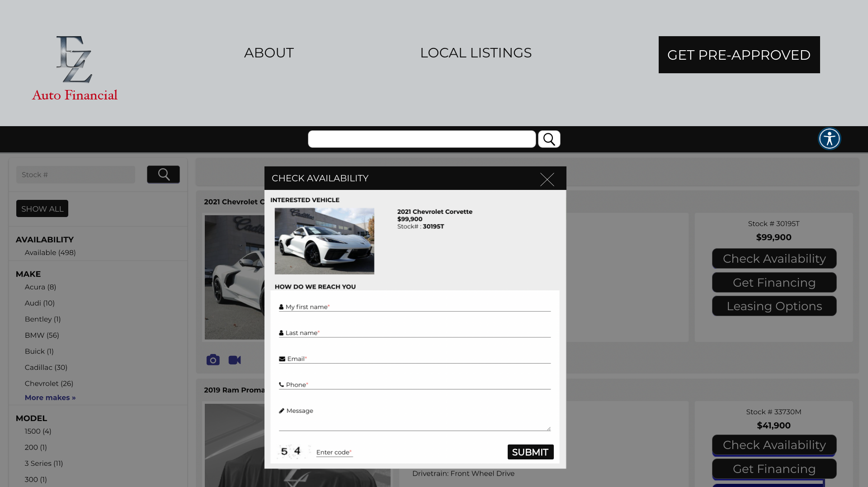Screen dimensions: 868x487
Task: Click the Stock # search magnifier button
Action: coord(163,175)
